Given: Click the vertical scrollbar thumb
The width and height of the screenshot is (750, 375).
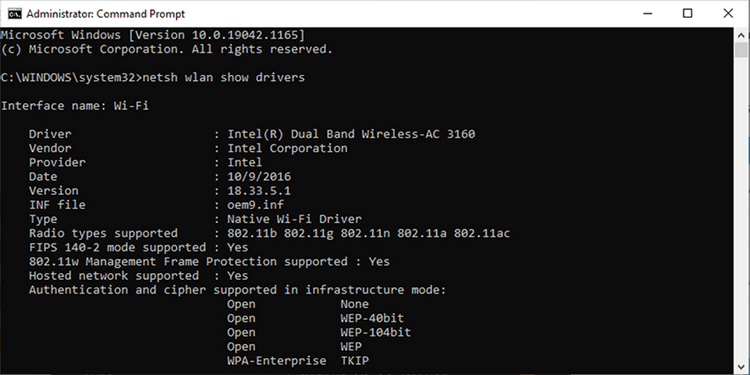Looking at the screenshot, I should click(741, 50).
